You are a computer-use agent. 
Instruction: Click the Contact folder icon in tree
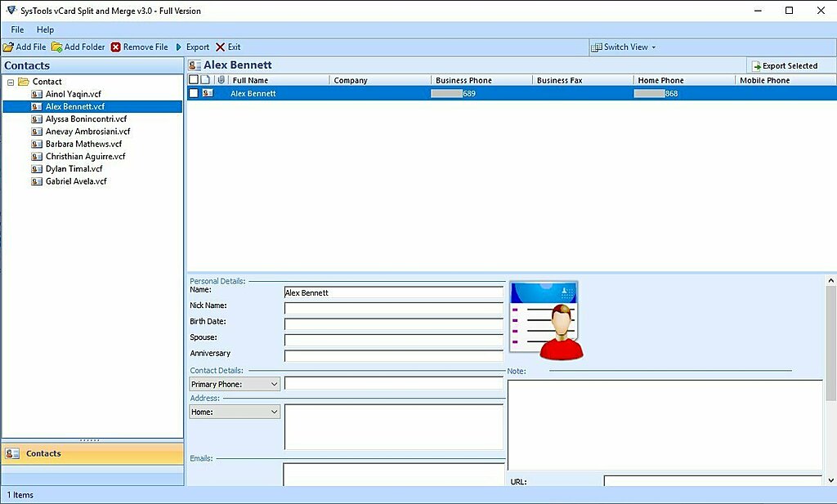pos(24,82)
